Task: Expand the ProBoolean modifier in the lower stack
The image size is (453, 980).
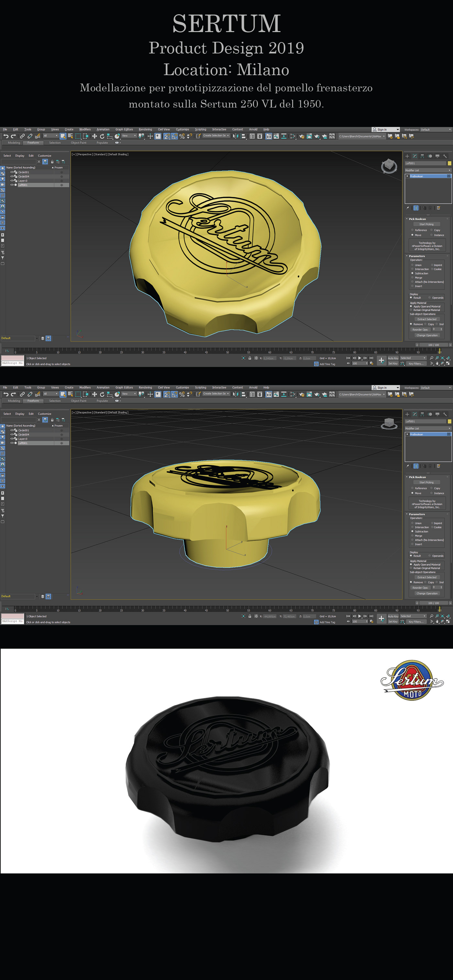Action: click(x=407, y=434)
